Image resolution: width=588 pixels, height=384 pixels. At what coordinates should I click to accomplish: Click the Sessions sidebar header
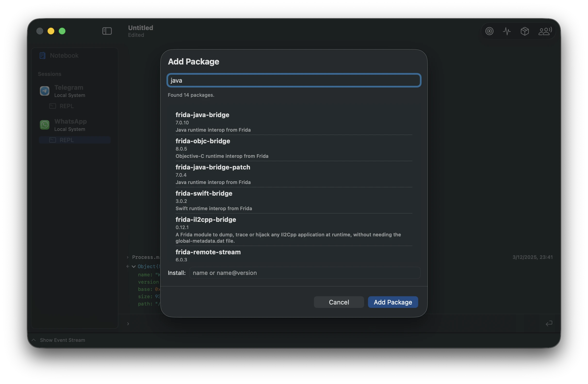pos(49,74)
